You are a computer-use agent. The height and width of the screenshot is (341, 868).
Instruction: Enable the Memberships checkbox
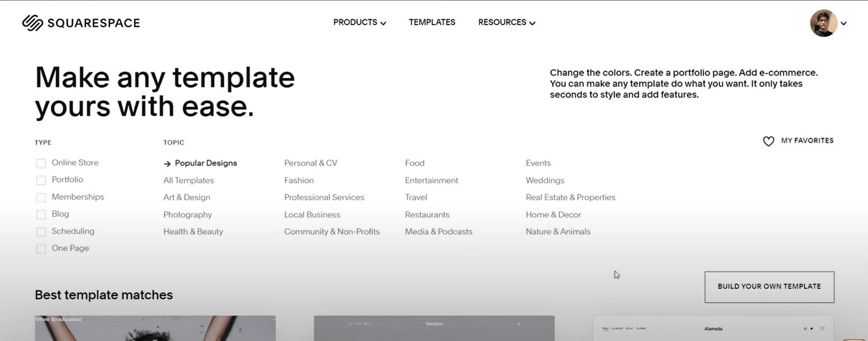(x=41, y=197)
